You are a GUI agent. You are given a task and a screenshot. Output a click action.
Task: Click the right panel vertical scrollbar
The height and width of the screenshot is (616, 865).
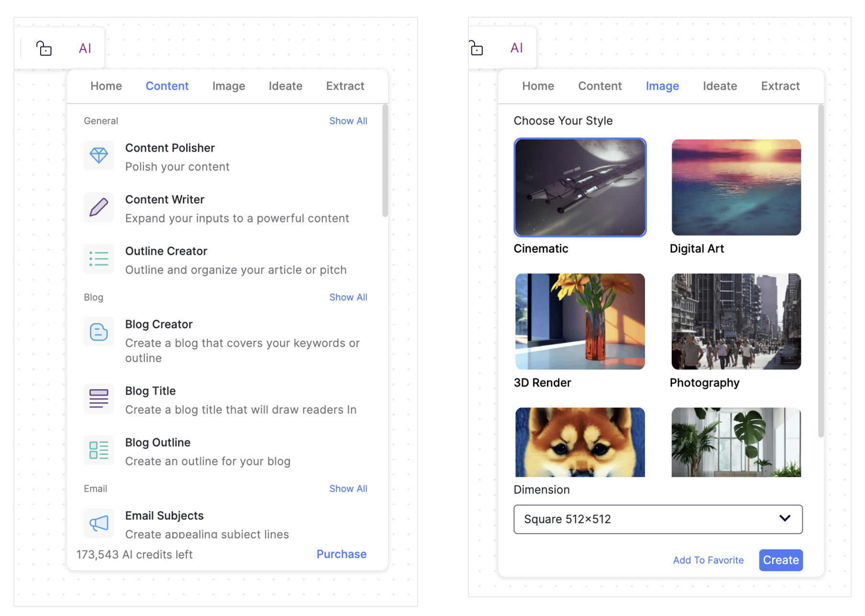tap(821, 271)
